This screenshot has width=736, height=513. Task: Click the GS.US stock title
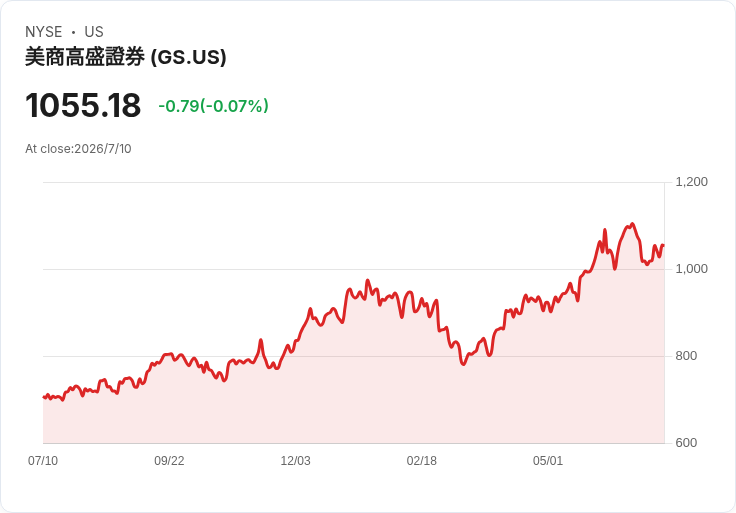tap(125, 57)
